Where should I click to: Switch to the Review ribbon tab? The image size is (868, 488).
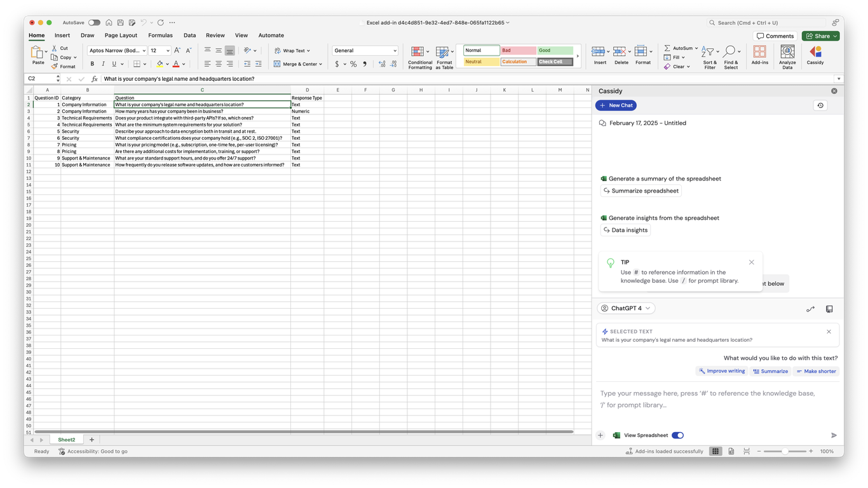coord(215,36)
